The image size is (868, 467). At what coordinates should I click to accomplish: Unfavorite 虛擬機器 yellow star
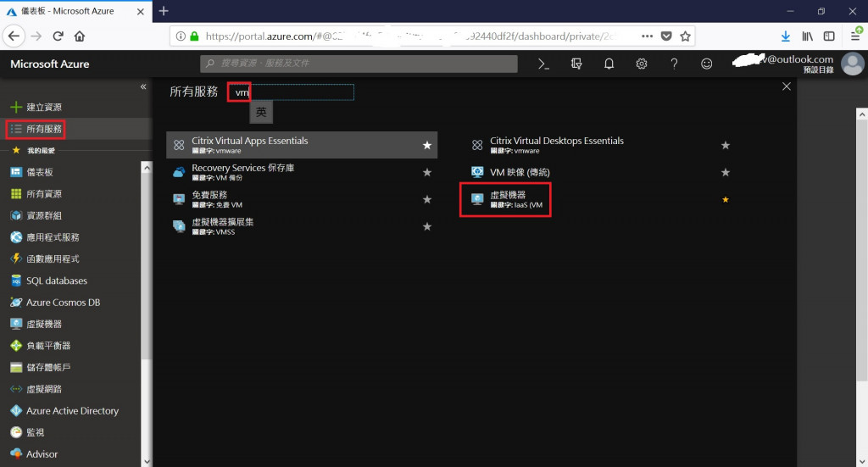[x=726, y=200]
